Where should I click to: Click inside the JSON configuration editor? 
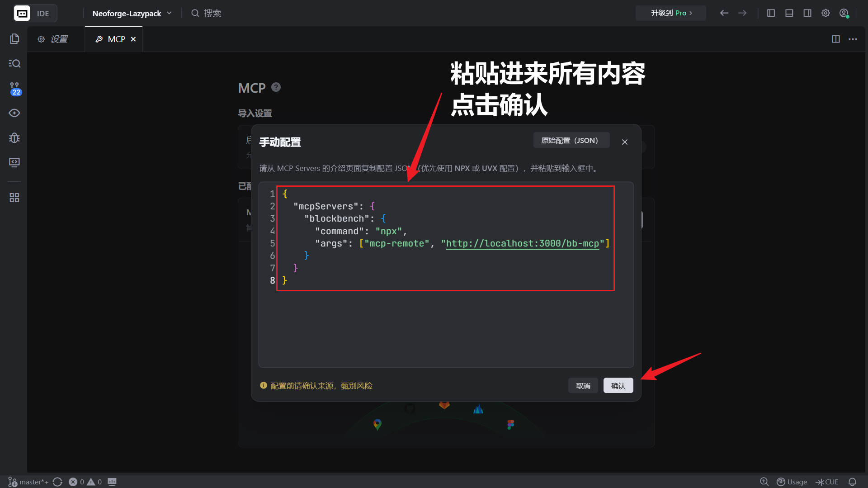446,275
